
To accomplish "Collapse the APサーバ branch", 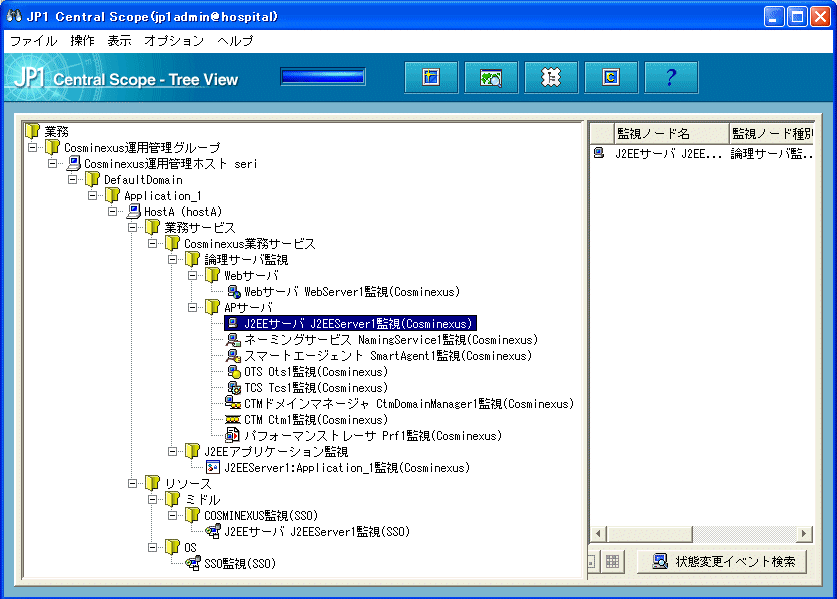I will click(193, 308).
